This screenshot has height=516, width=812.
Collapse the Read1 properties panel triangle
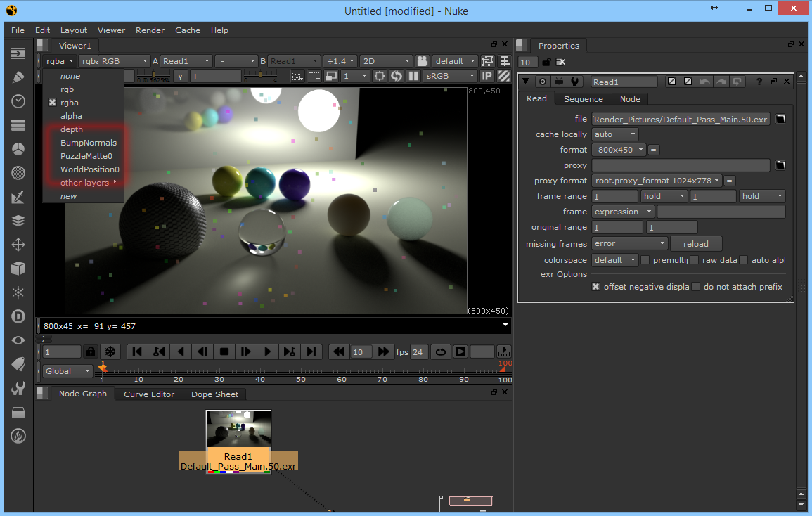pyautogui.click(x=526, y=82)
